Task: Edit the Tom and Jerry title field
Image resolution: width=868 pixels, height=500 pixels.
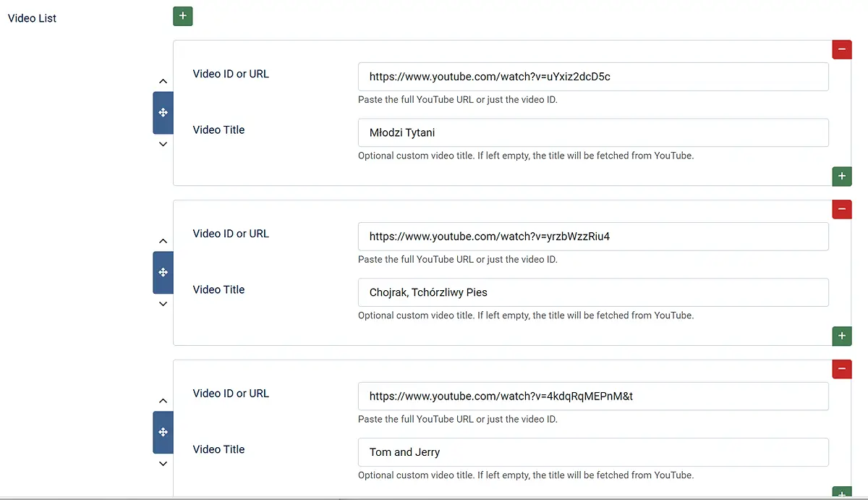Action: pos(592,453)
